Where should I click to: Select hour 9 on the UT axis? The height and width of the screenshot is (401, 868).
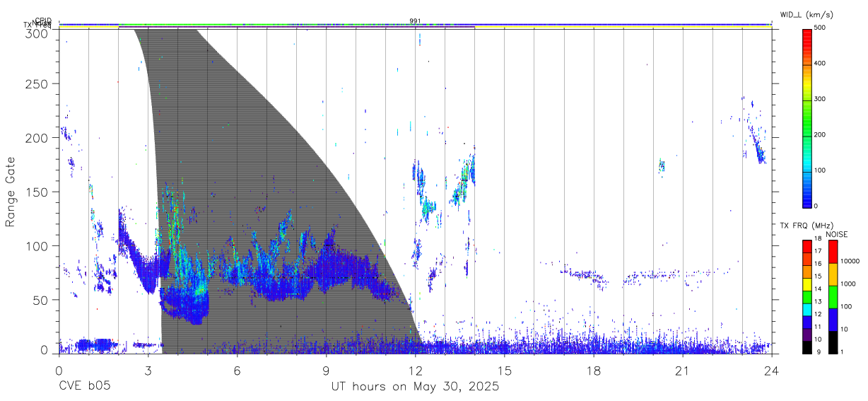(x=326, y=371)
